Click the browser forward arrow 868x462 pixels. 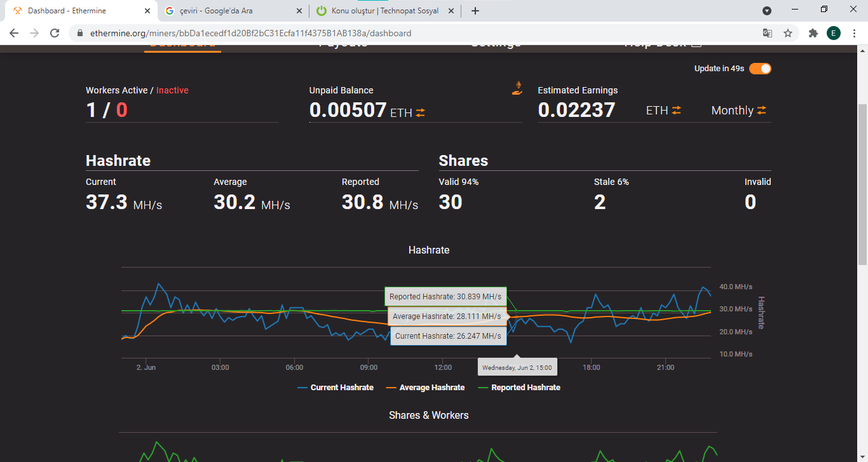click(x=34, y=33)
